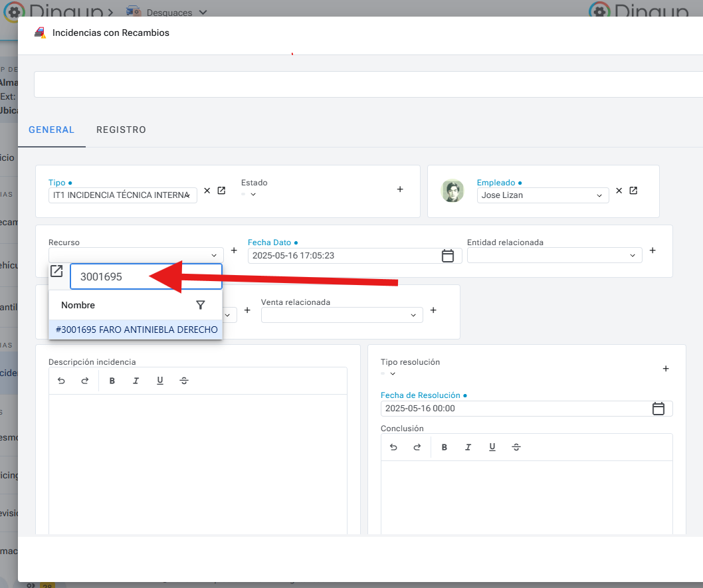The width and height of the screenshot is (703, 588).
Task: Toggle italic in Conclusión editor
Action: [468, 447]
